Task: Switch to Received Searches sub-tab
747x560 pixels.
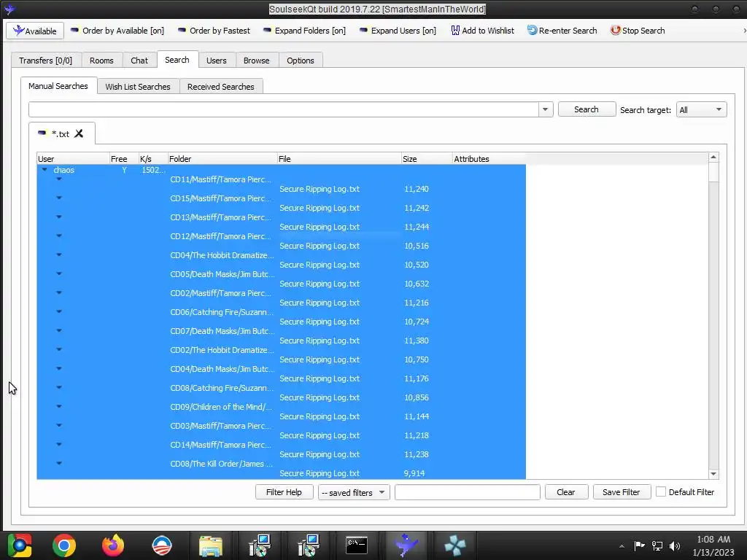Action: (x=220, y=87)
